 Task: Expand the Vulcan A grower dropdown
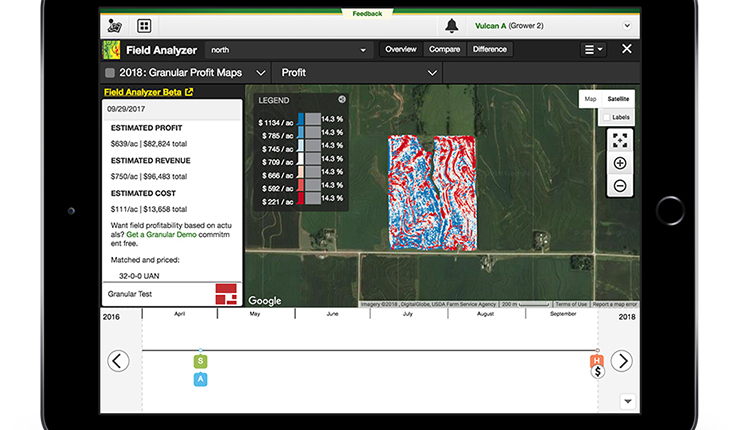pos(627,26)
